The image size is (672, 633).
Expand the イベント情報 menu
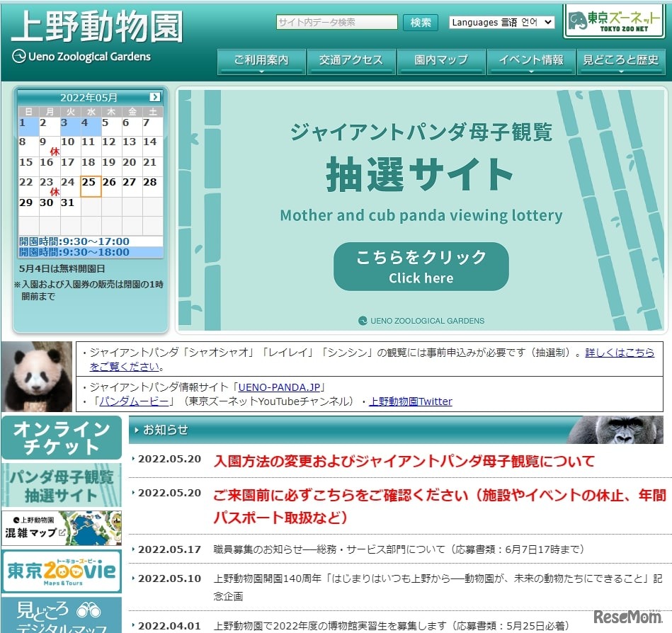[530, 62]
